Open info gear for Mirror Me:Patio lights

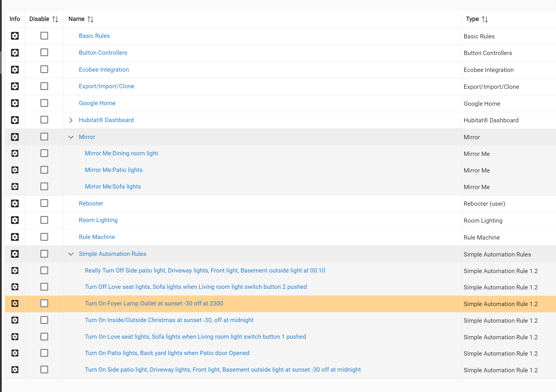pos(15,170)
